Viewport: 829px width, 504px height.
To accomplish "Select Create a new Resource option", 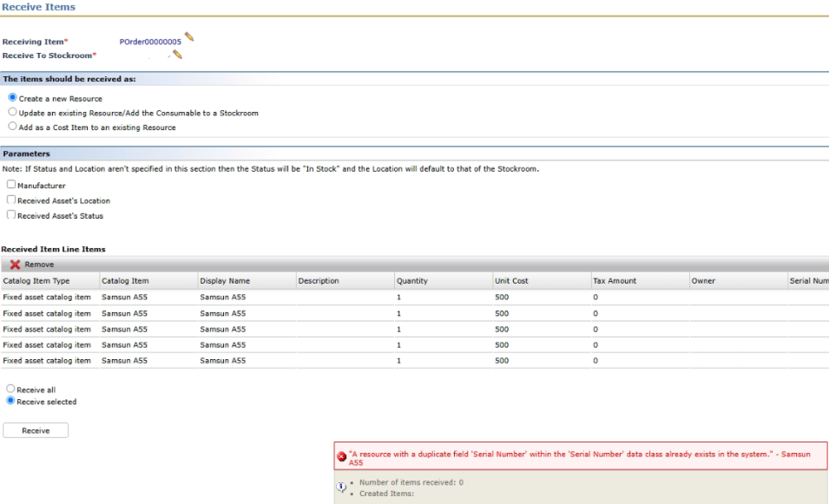I will click(x=12, y=99).
